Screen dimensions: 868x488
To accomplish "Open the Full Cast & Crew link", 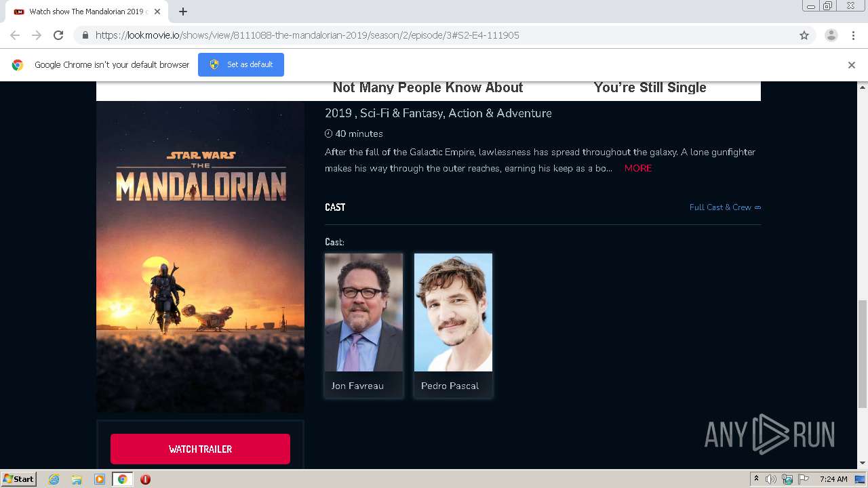I will pos(725,207).
